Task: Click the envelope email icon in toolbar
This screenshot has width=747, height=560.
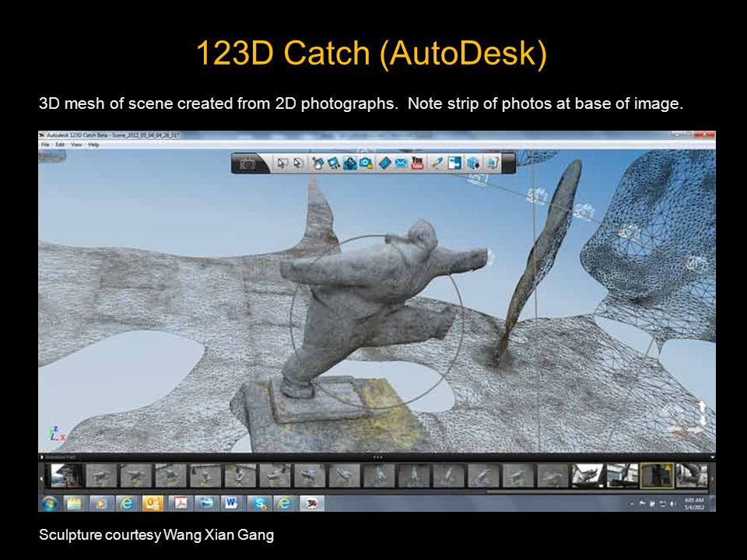Action: [x=401, y=163]
